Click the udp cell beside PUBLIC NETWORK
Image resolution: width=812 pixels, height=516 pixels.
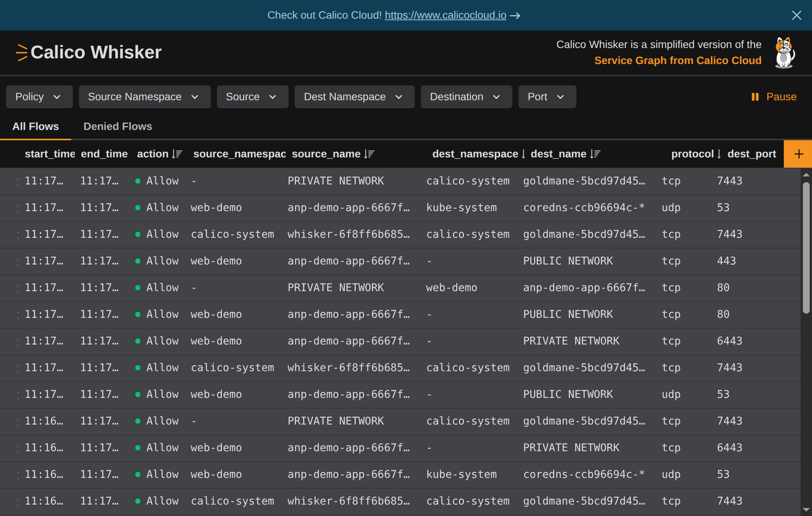[671, 394]
